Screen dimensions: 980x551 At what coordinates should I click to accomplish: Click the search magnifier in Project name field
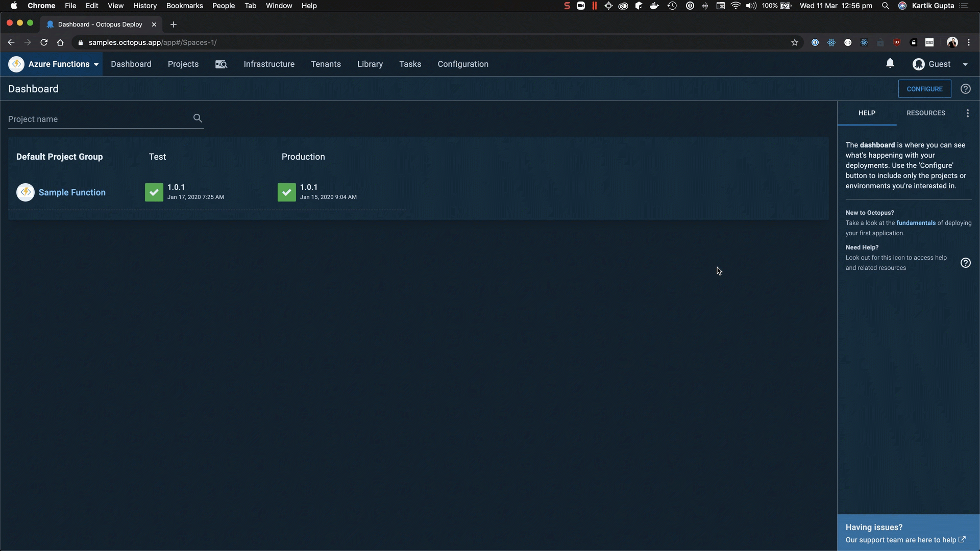(x=198, y=118)
